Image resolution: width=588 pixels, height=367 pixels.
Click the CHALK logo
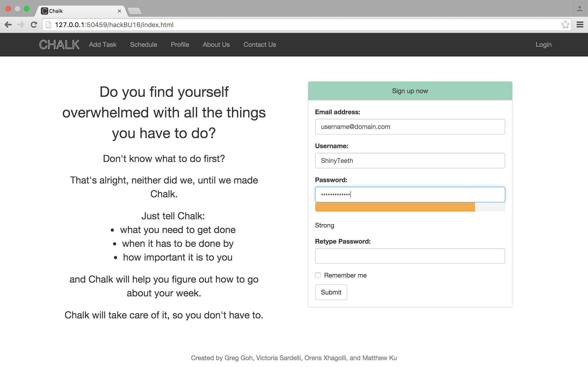coord(59,45)
